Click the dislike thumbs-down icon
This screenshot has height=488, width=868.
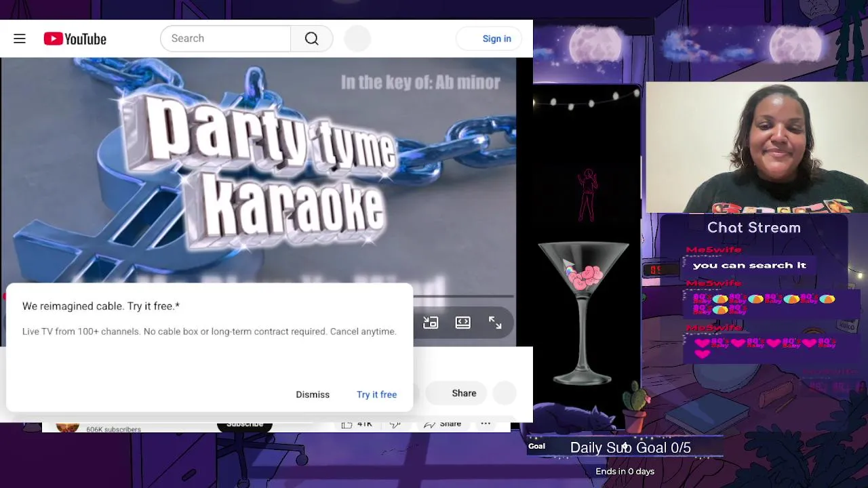tap(395, 424)
